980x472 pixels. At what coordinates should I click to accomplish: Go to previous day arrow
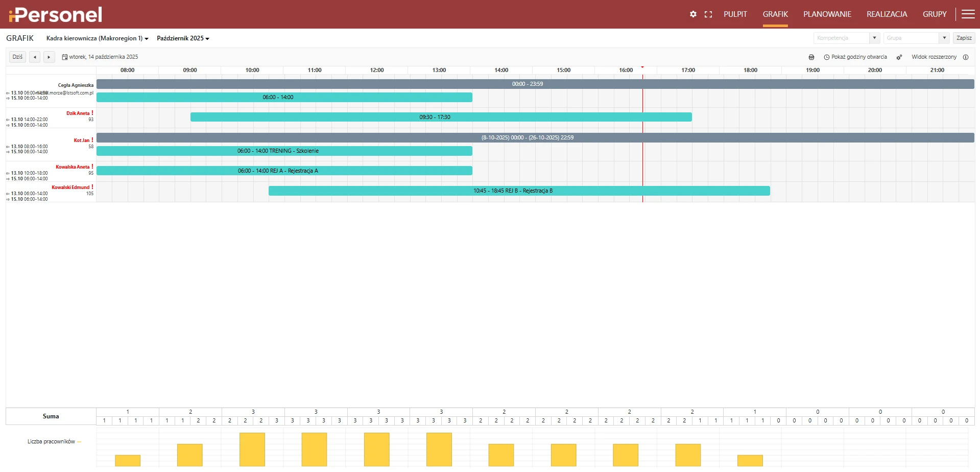[x=35, y=57]
